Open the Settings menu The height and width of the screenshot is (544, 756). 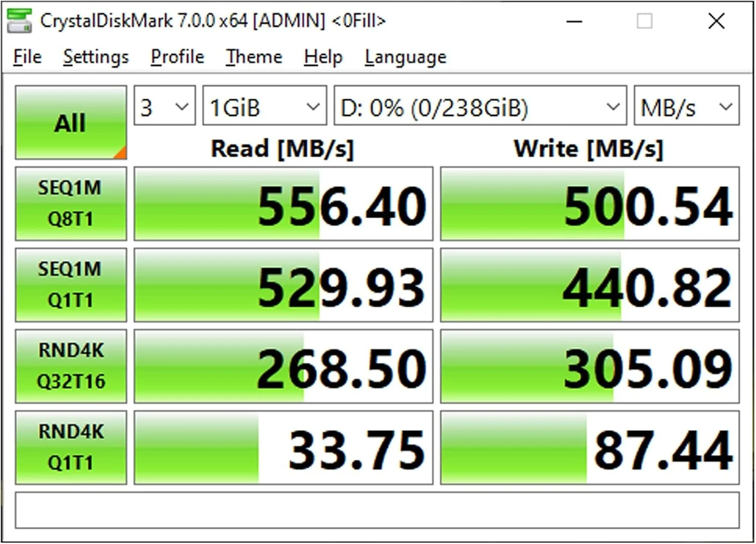96,57
